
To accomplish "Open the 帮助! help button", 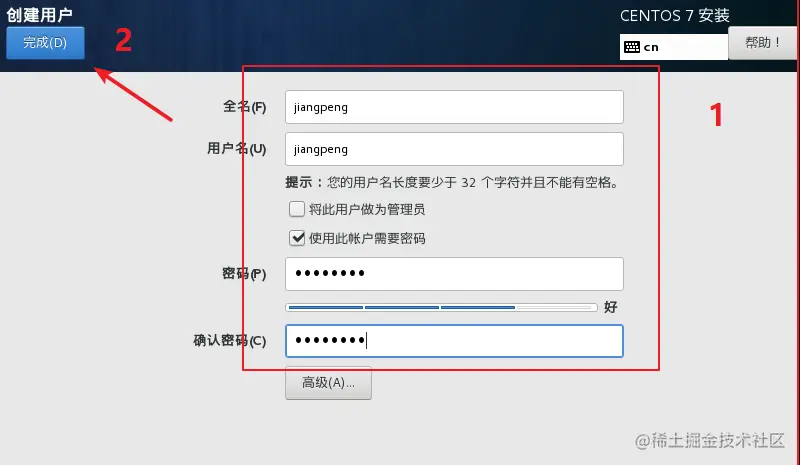I will pyautogui.click(x=762, y=43).
